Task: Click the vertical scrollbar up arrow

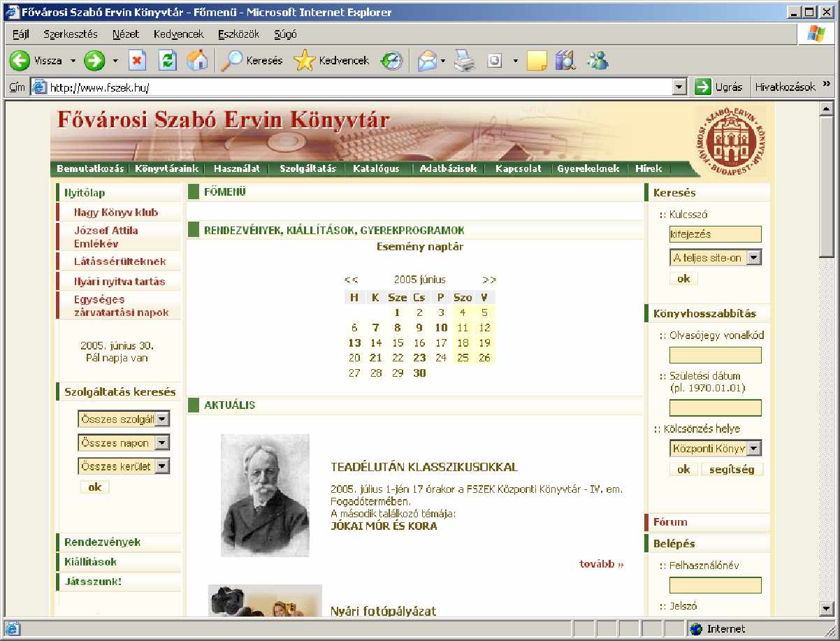Action: [826, 108]
